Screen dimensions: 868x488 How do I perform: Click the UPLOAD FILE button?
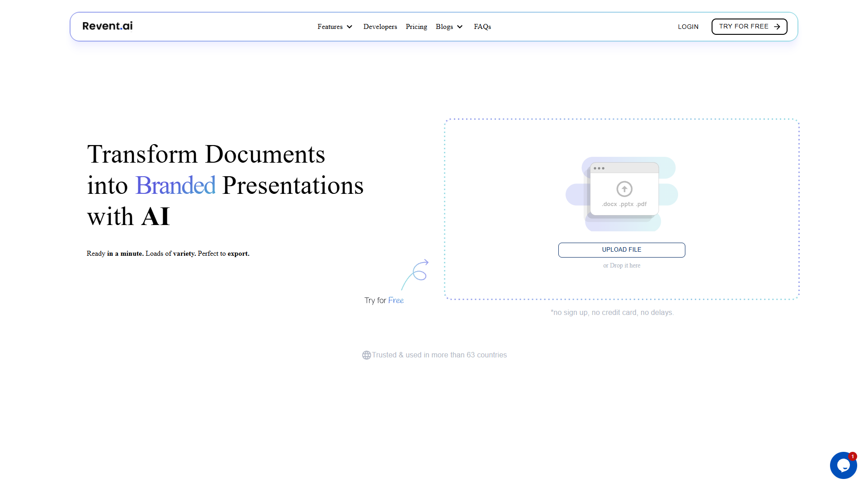tap(622, 250)
